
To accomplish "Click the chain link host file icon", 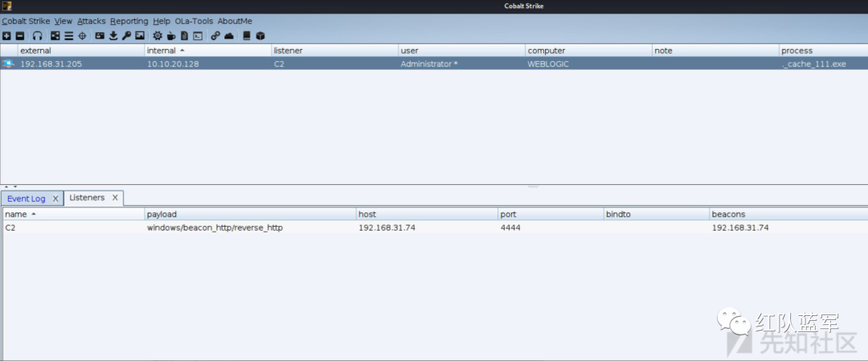I will (215, 36).
